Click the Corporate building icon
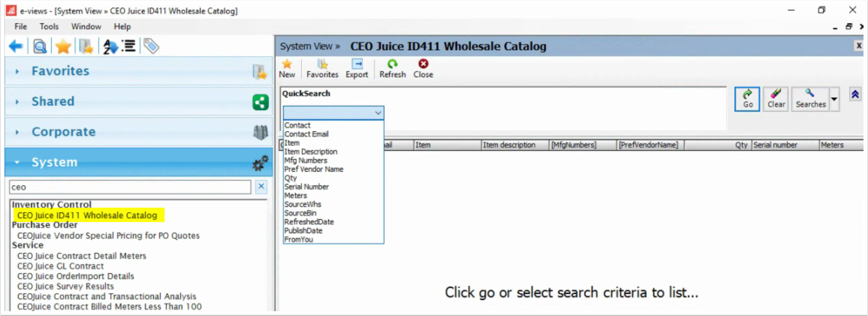The width and height of the screenshot is (868, 316). (x=260, y=132)
